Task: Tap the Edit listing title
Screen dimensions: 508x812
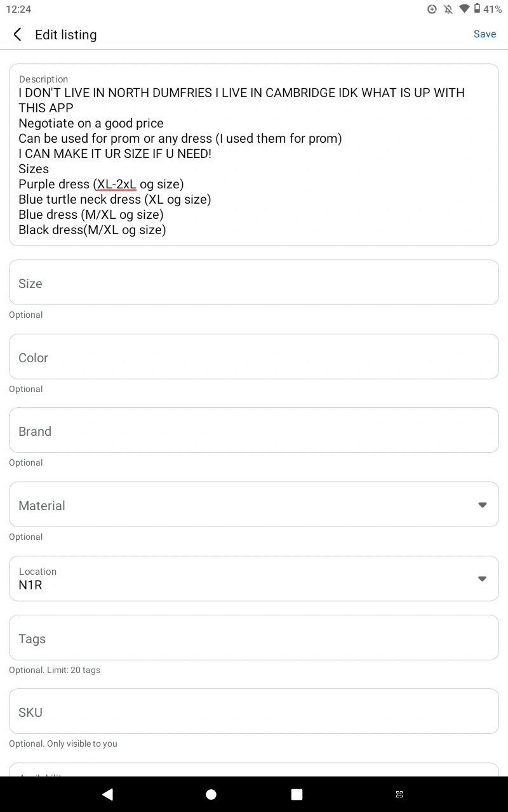Action: [x=66, y=35]
